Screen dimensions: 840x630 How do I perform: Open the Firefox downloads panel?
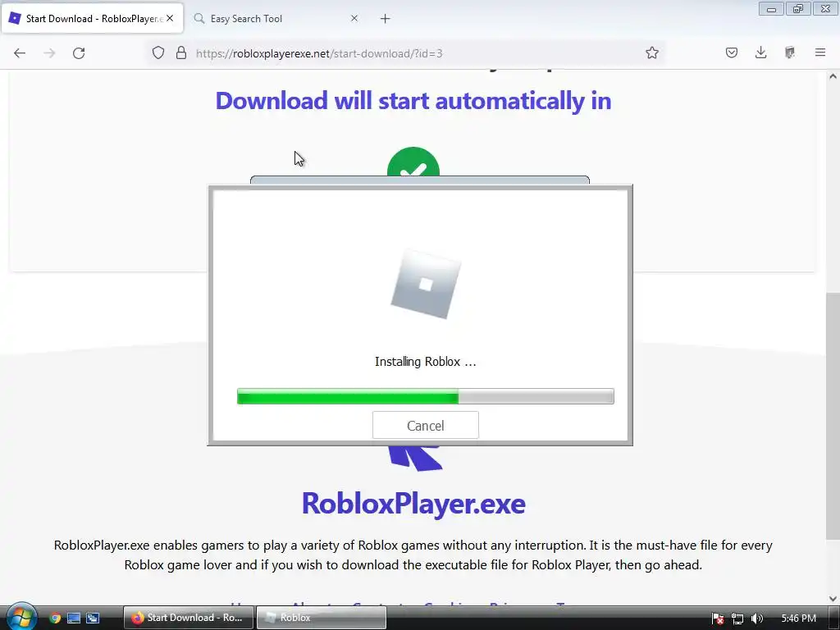pos(760,53)
